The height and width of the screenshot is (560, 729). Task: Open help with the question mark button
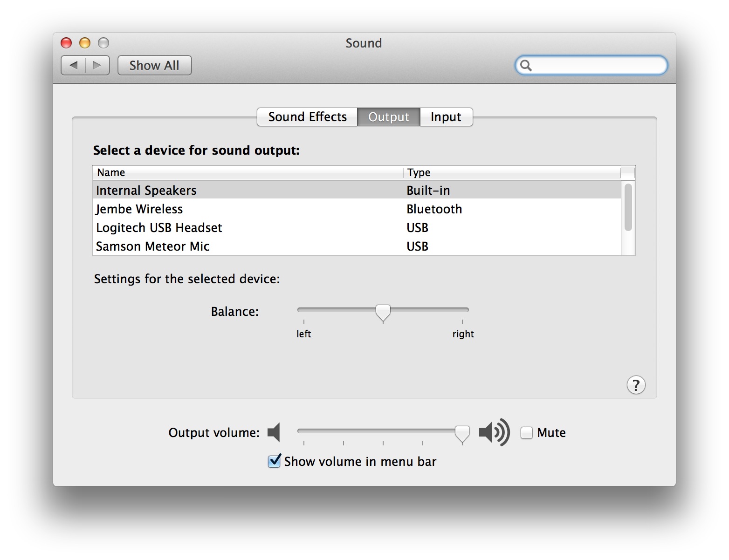636,385
